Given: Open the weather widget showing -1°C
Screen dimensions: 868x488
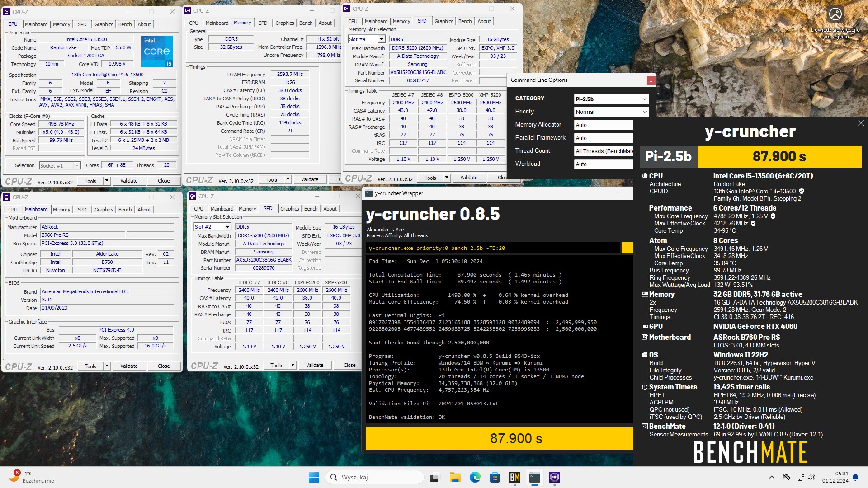Looking at the screenshot, I should (31, 477).
